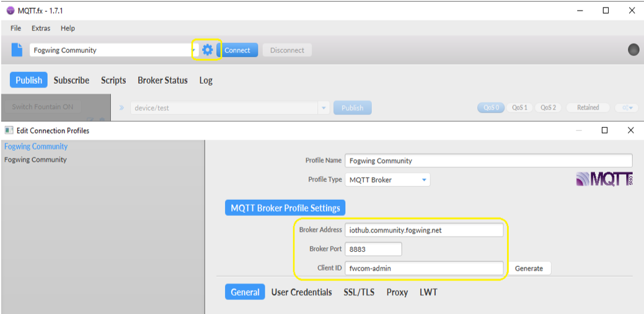644x314 pixels.
Task: Switch to the Scripts tab
Action: point(113,80)
